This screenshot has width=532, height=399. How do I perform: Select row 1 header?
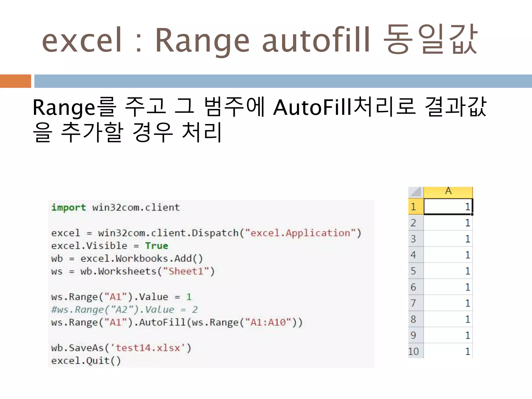tap(416, 207)
